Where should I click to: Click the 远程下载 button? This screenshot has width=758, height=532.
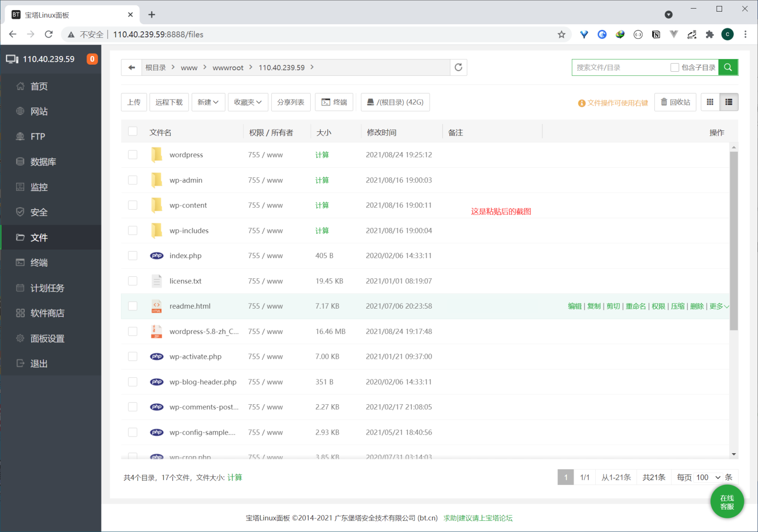coord(169,102)
